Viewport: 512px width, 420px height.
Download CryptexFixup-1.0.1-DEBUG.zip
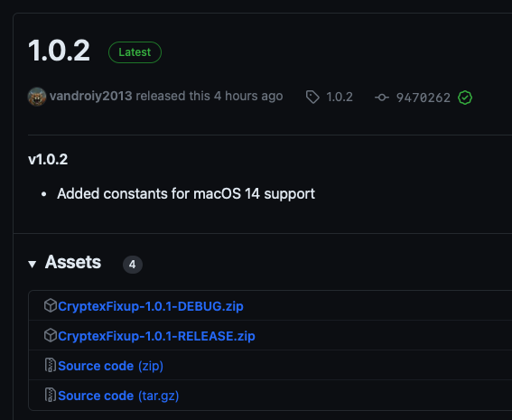[x=151, y=306]
